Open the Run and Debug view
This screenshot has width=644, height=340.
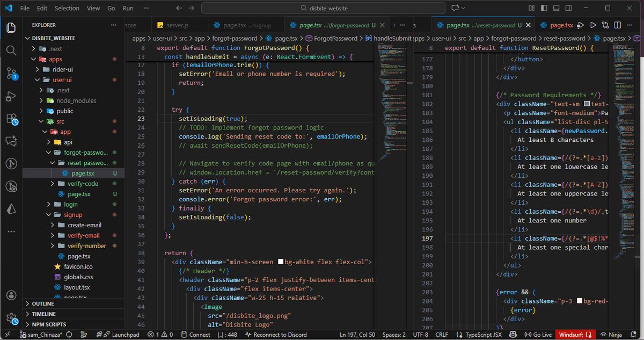point(11,96)
